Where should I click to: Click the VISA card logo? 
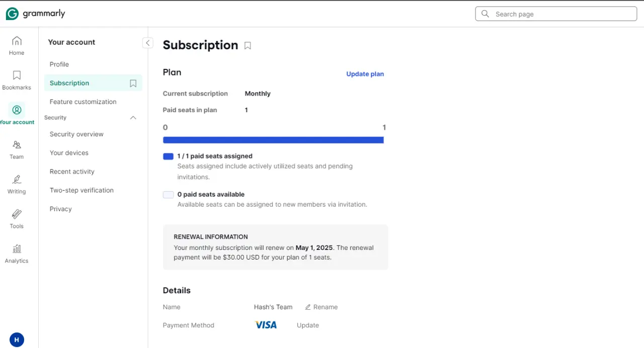(266, 325)
